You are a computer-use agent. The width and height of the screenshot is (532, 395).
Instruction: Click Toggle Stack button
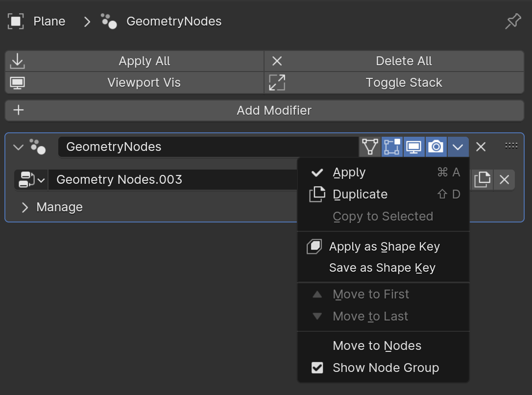pyautogui.click(x=394, y=82)
